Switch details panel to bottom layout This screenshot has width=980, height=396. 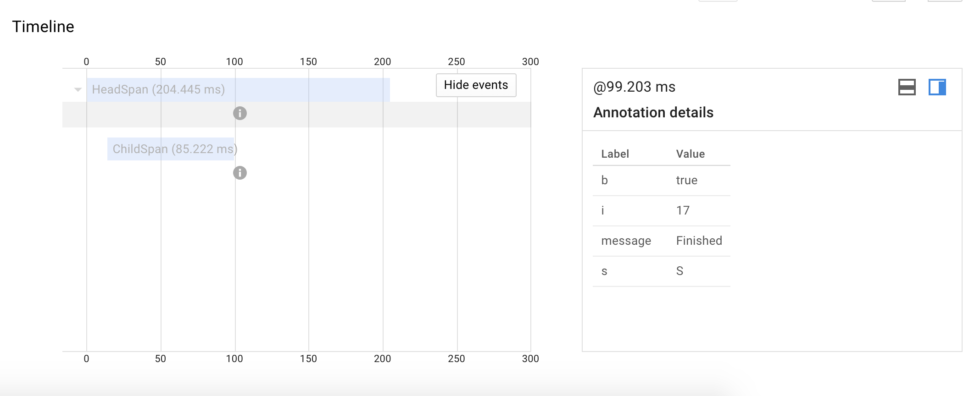[x=907, y=87]
